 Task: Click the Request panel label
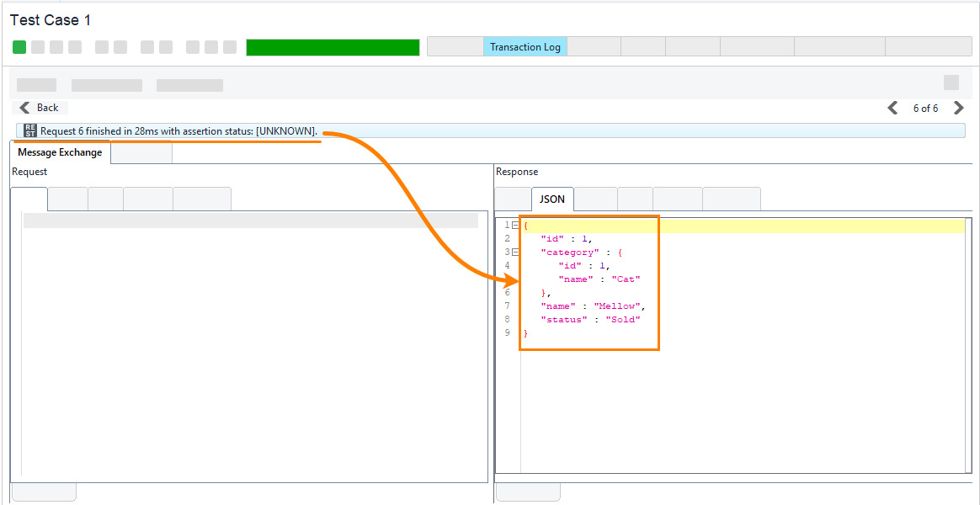29,172
